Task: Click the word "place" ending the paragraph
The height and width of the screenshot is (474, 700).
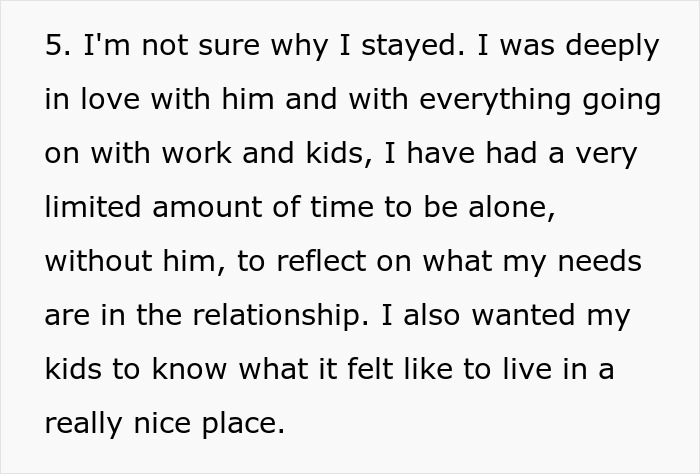Action: click(x=243, y=424)
